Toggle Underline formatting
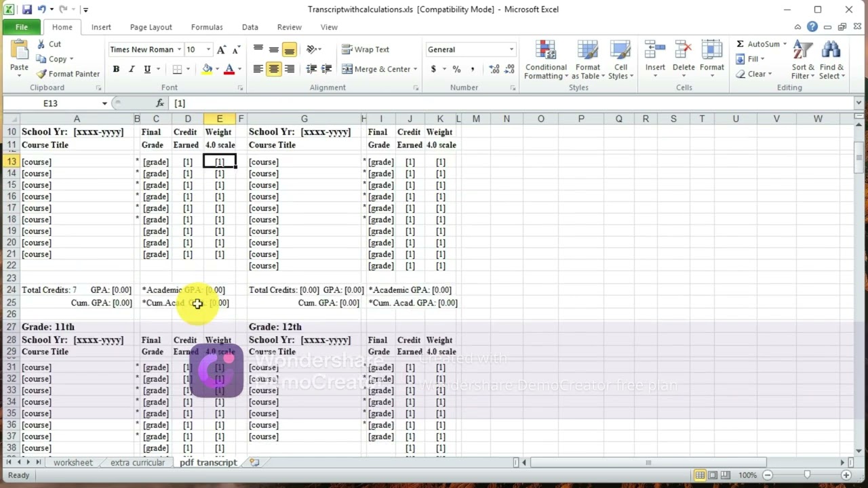 [146, 69]
